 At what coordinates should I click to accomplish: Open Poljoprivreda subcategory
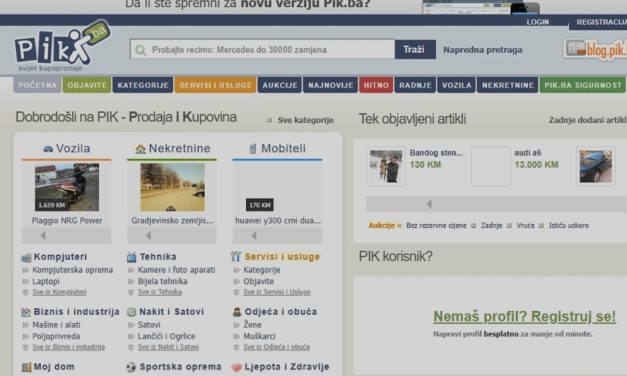coord(56,336)
